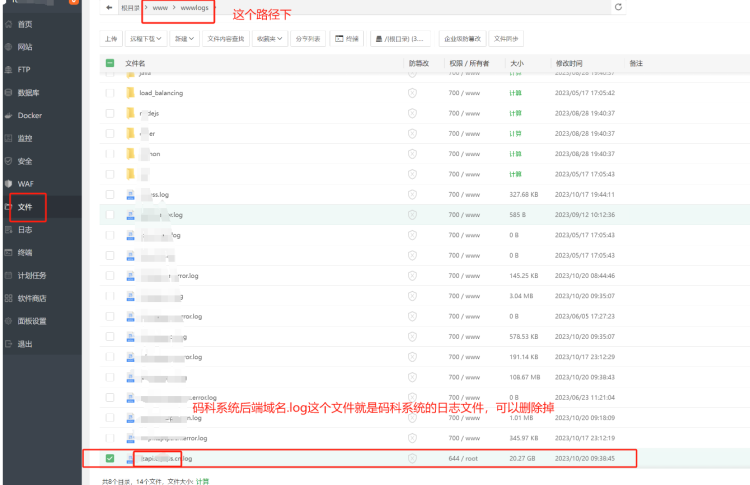This screenshot has width=750, height=485.
Task: Open the 新建 dropdown menu
Action: (x=183, y=39)
